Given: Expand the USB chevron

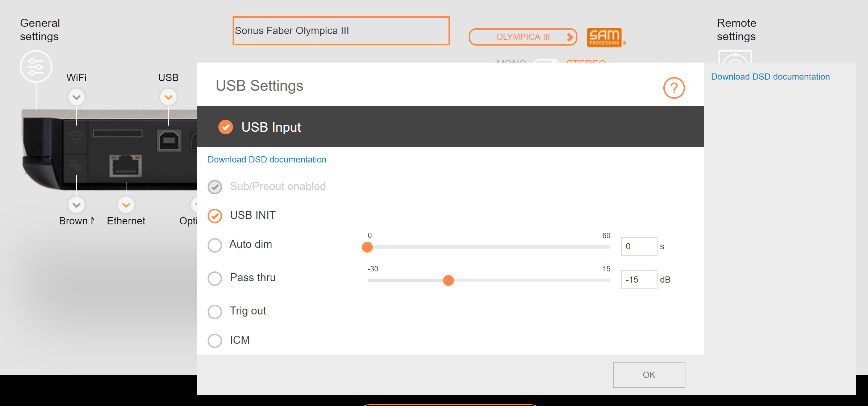Looking at the screenshot, I should click(x=168, y=97).
